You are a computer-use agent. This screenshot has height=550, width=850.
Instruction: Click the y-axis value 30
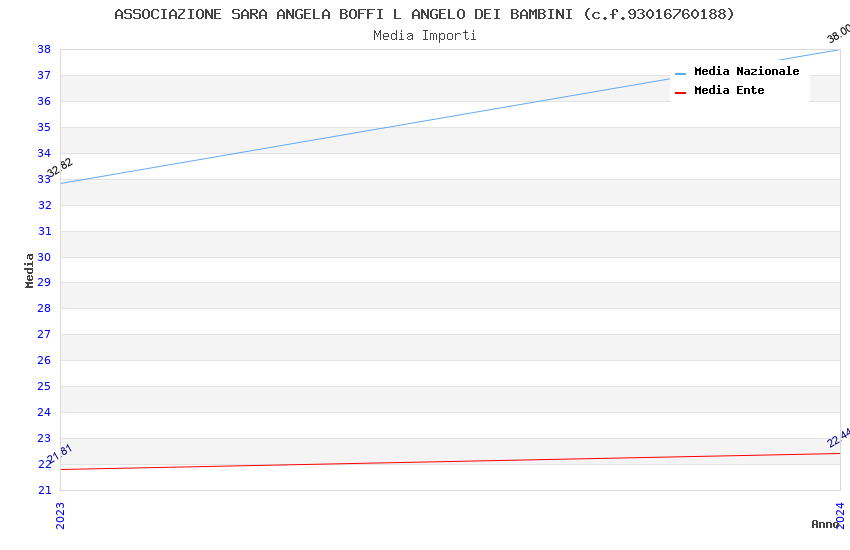[44, 257]
